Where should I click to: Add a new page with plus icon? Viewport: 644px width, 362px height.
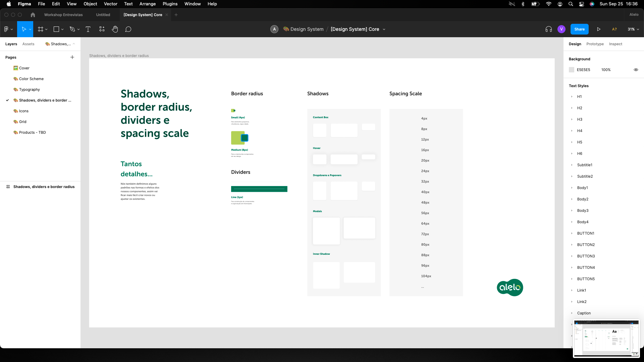72,57
